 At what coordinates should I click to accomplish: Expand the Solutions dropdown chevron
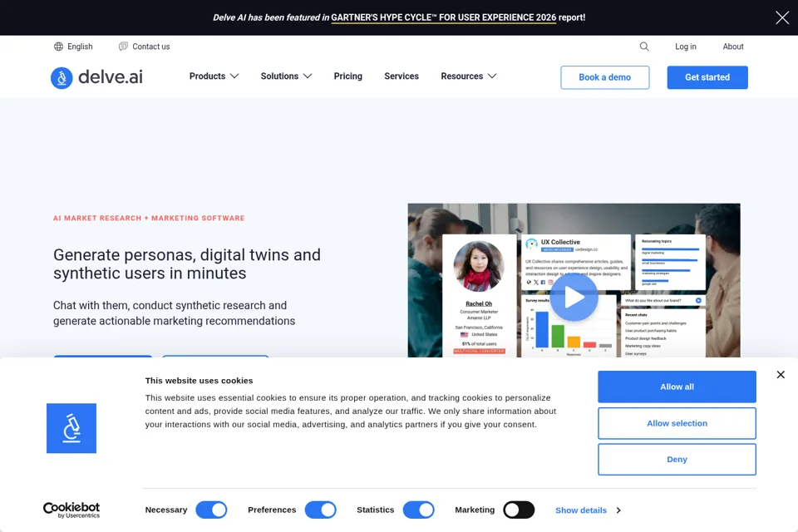[308, 76]
